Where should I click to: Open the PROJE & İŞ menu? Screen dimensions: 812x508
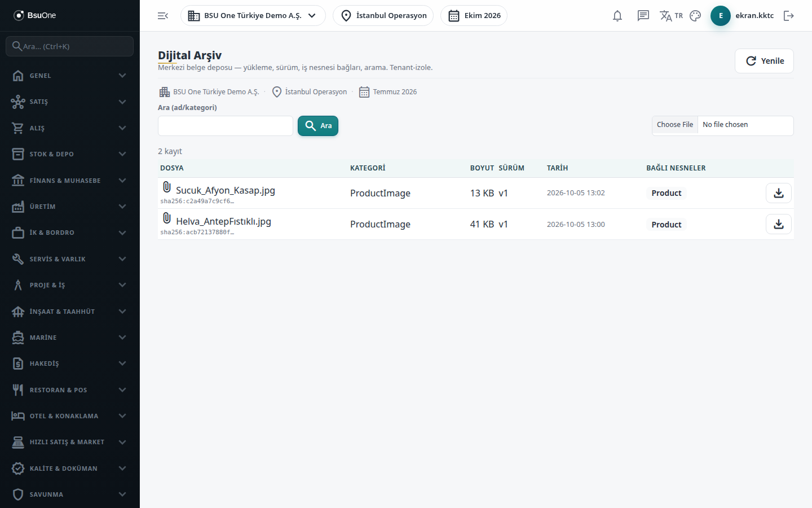70,285
